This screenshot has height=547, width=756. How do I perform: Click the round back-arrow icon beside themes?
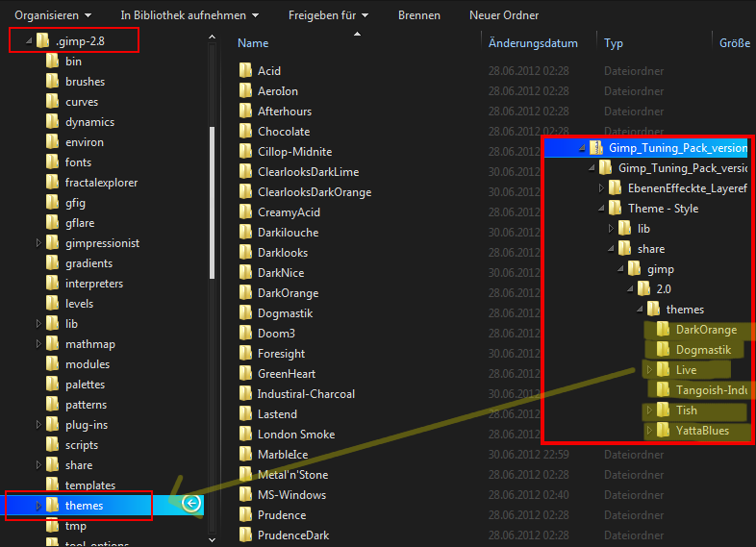point(191,504)
